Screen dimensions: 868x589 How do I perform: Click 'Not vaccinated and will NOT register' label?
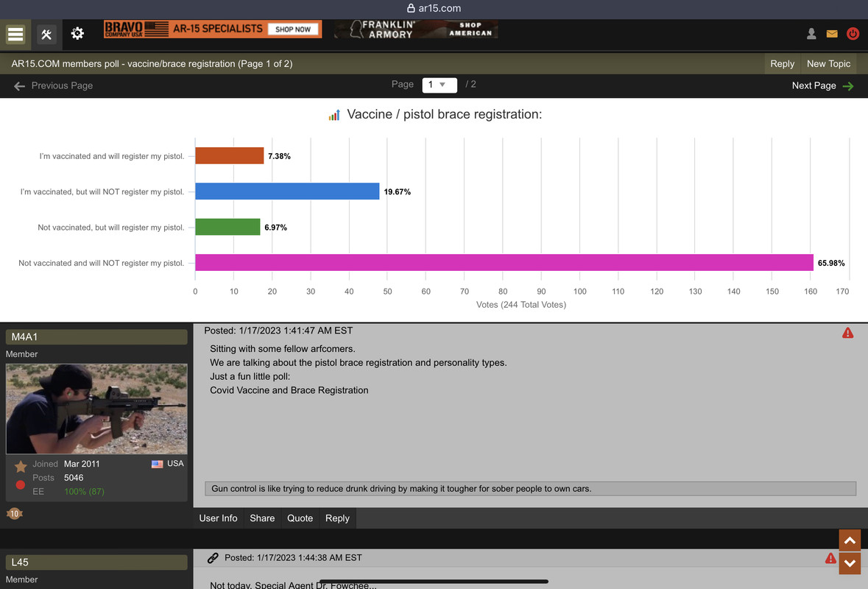102,263
